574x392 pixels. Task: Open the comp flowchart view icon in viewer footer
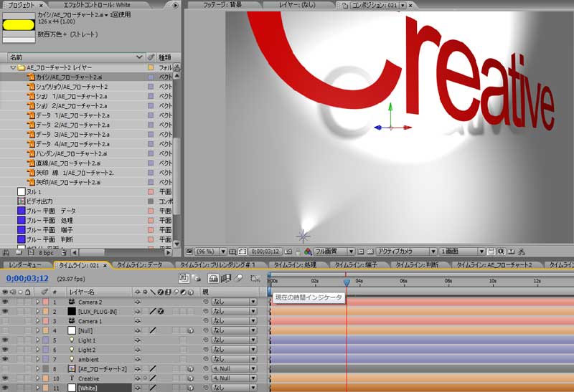tap(522, 252)
